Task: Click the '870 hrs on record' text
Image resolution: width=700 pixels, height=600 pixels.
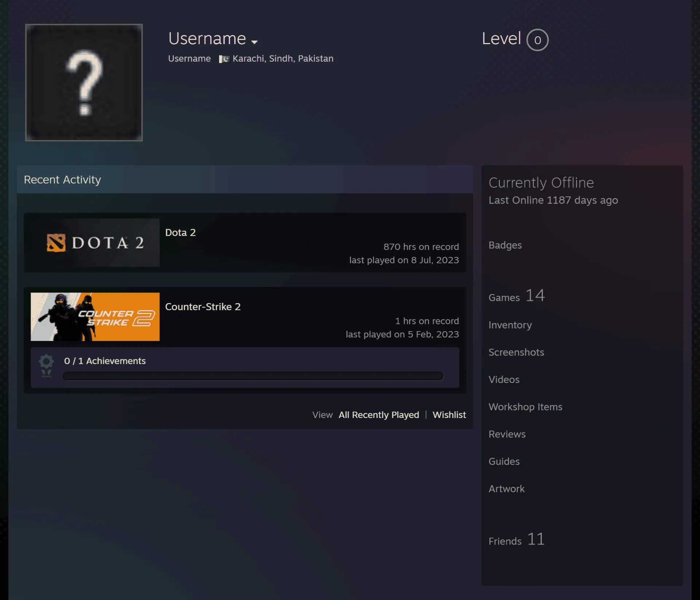Action: 421,247
